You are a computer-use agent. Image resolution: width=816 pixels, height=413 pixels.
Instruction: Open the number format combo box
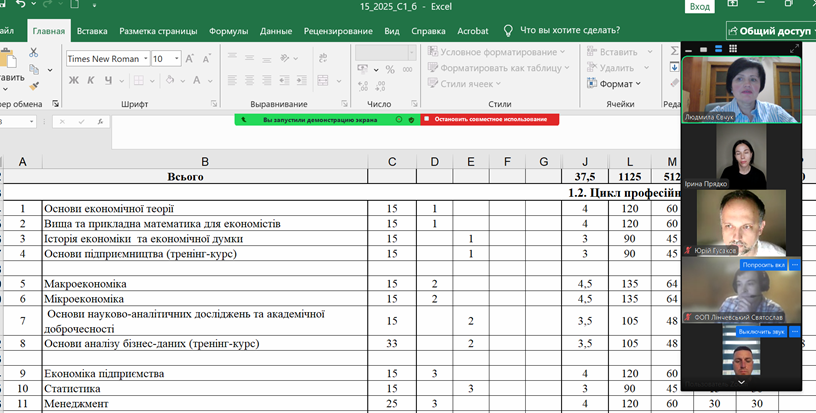pyautogui.click(x=386, y=53)
